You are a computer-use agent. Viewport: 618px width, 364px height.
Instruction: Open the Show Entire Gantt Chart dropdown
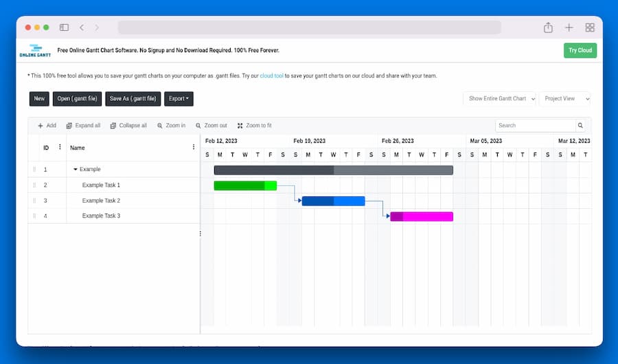coord(500,99)
